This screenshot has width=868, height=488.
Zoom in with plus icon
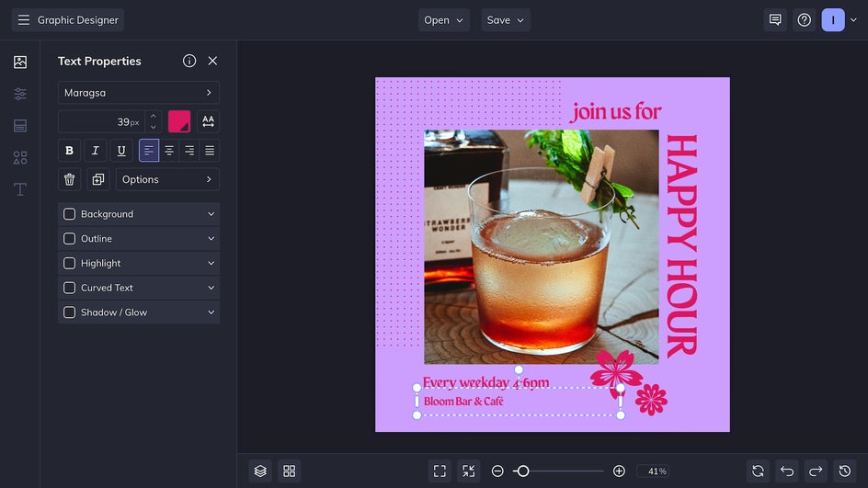click(619, 471)
